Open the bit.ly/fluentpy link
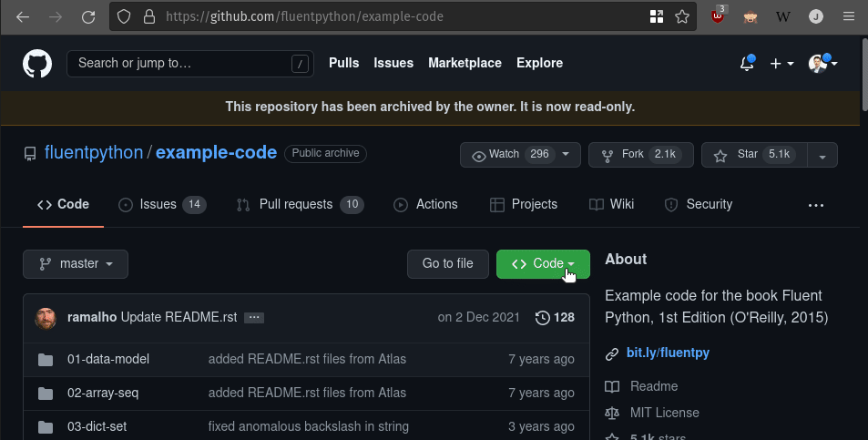 pyautogui.click(x=668, y=353)
